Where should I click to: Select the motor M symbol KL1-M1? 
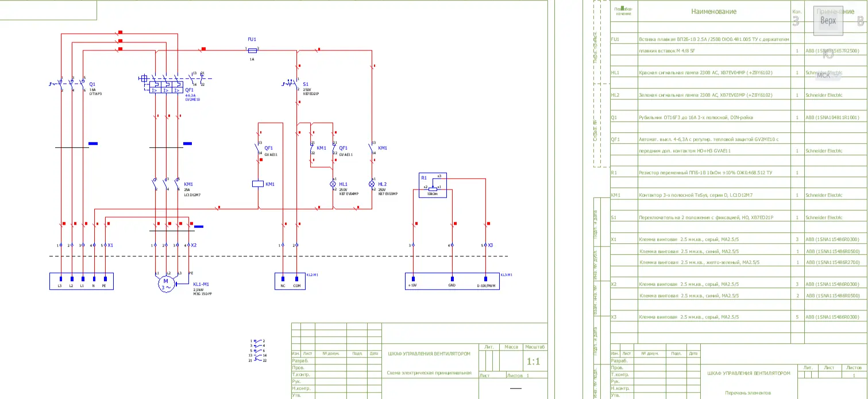coord(165,284)
